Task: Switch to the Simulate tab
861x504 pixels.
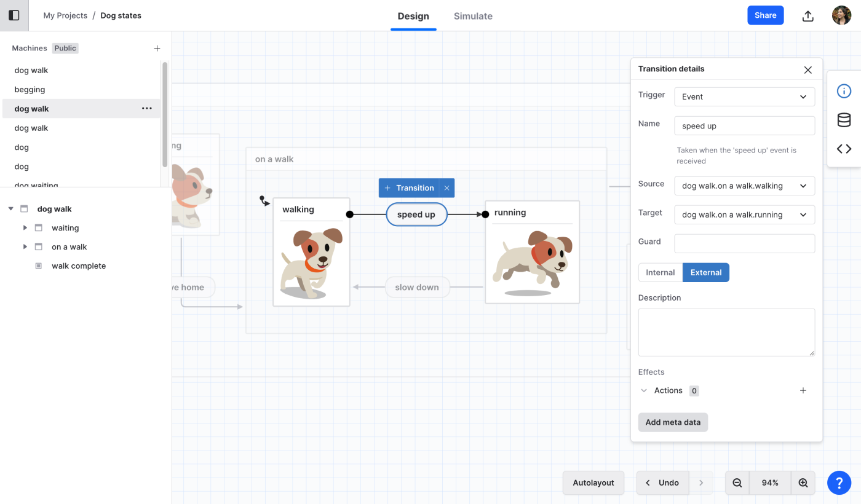Action: 473,17
